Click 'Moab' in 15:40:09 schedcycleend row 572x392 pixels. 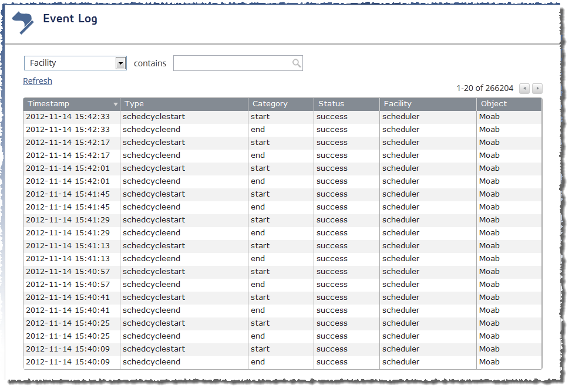(x=489, y=362)
